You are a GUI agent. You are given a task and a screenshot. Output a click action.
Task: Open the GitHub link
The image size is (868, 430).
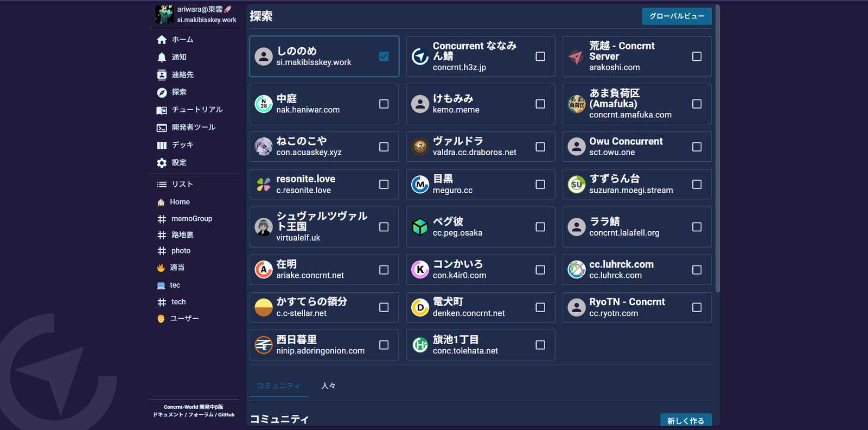click(x=226, y=415)
